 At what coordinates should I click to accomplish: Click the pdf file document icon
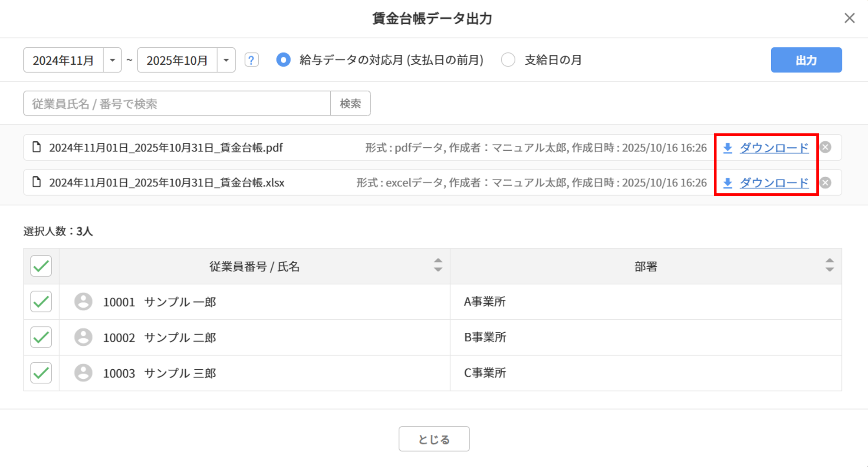coord(37,147)
